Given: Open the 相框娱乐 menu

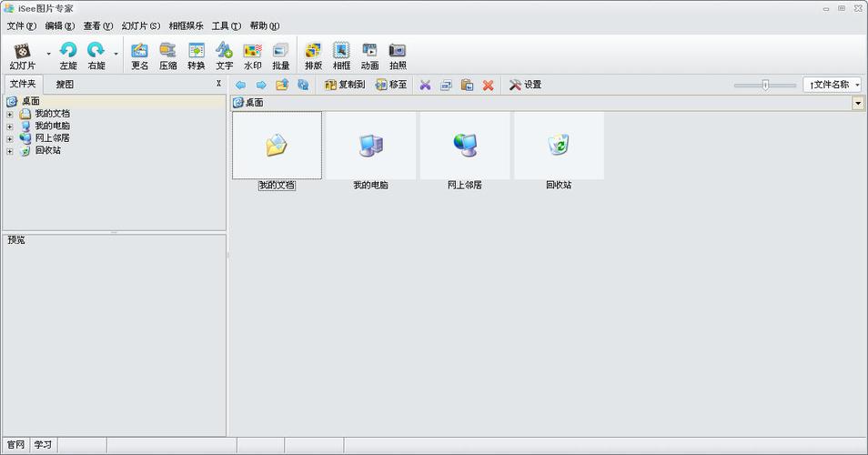Looking at the screenshot, I should (x=186, y=26).
